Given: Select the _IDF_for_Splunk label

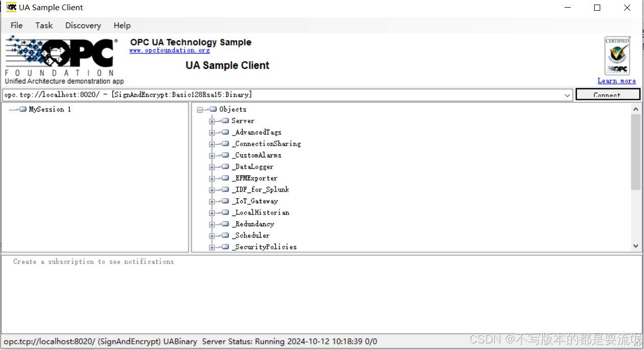Looking at the screenshot, I should [260, 190].
